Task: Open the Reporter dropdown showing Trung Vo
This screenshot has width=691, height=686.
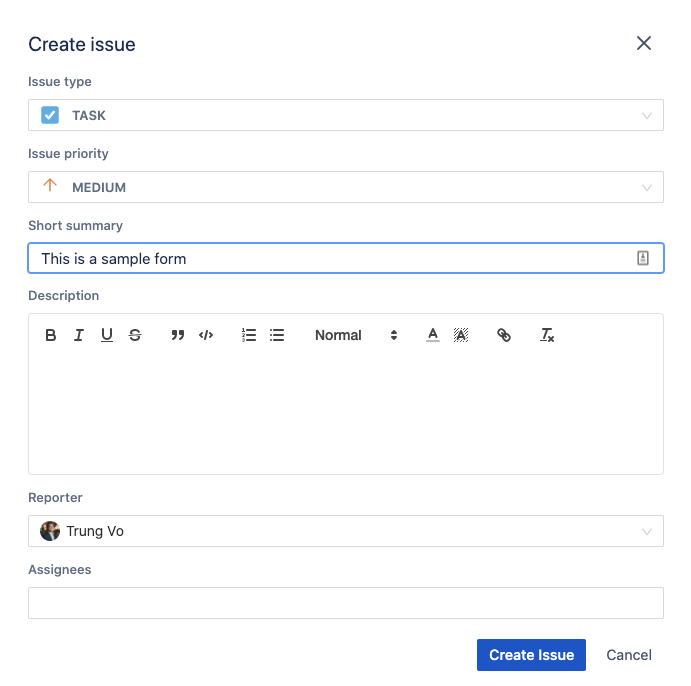Action: click(346, 531)
